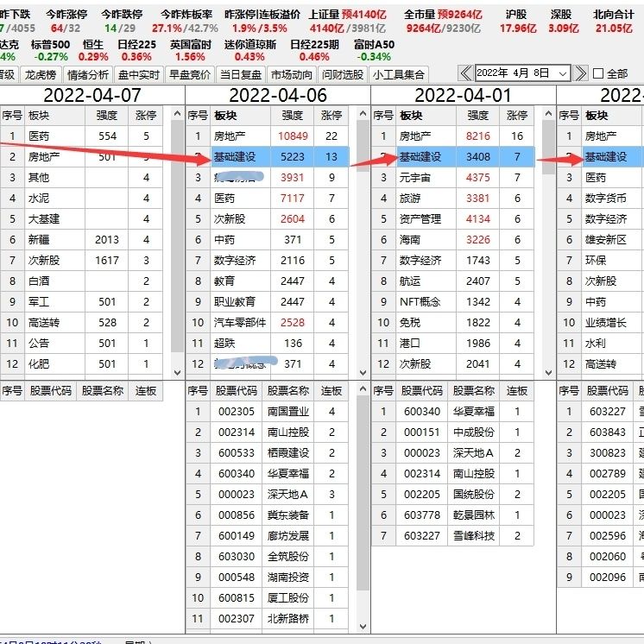Click 英国富时 index quote
The height and width of the screenshot is (644, 644).
[x=190, y=51]
